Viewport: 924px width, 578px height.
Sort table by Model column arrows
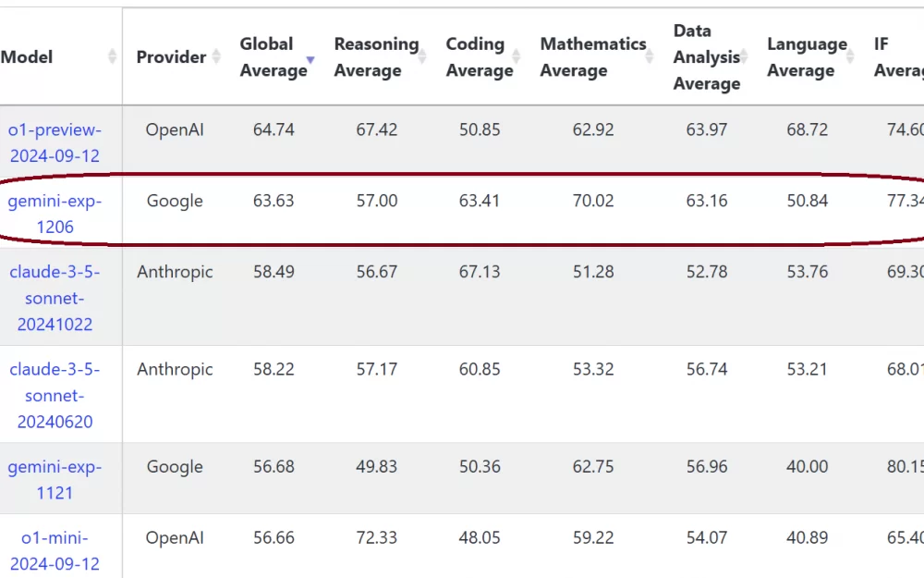point(112,56)
